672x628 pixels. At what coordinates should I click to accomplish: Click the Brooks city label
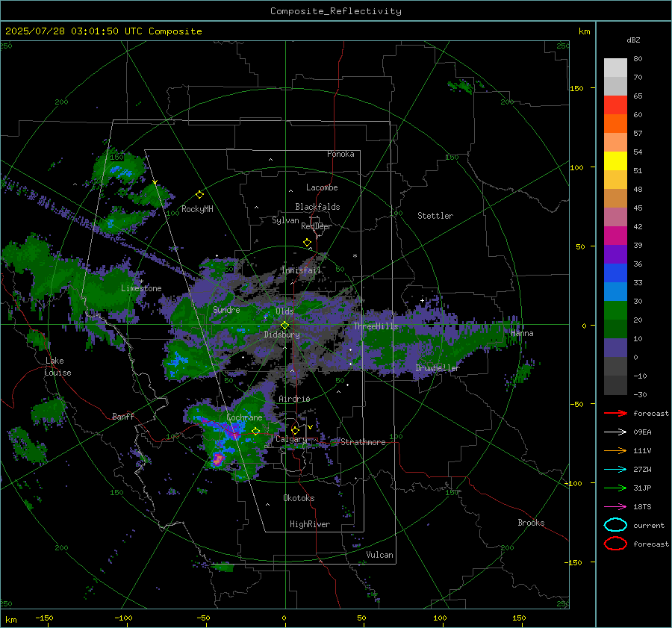click(531, 523)
